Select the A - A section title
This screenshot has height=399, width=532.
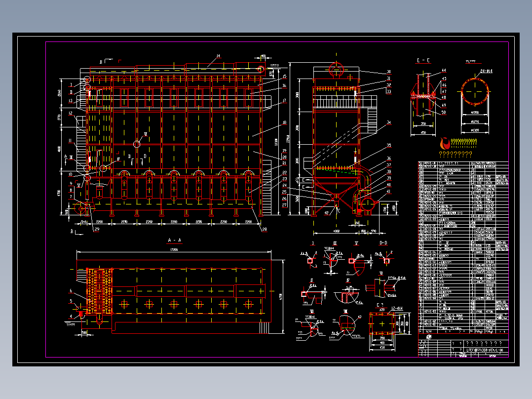tap(174, 240)
